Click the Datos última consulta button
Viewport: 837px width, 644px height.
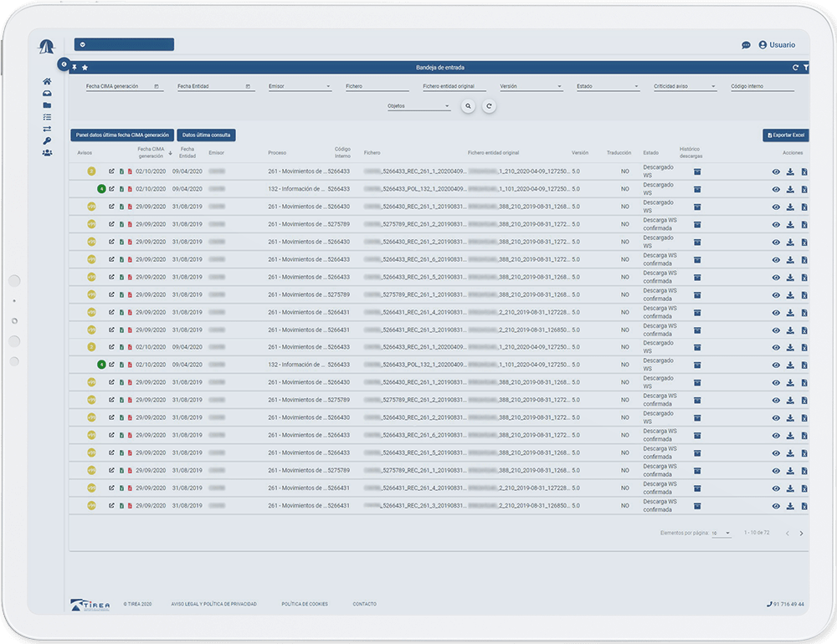pos(207,135)
